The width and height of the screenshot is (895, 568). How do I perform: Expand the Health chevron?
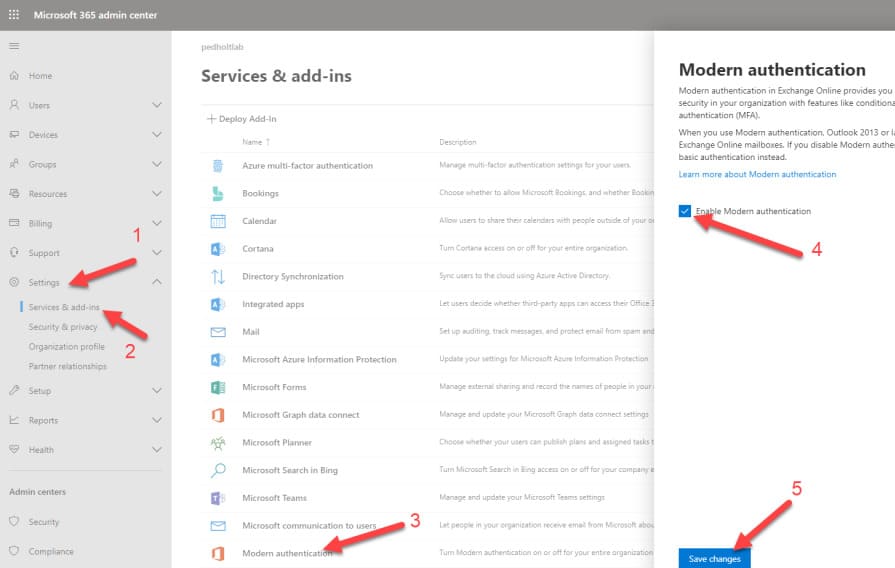point(157,449)
